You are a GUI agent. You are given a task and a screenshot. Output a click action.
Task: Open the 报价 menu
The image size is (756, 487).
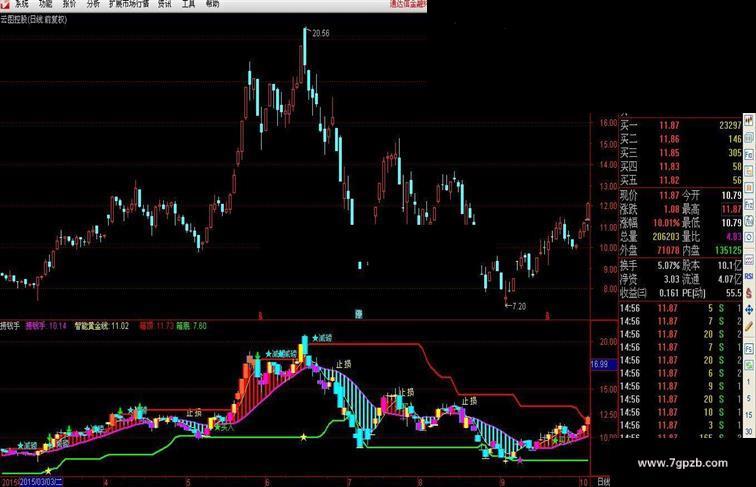click(x=69, y=4)
